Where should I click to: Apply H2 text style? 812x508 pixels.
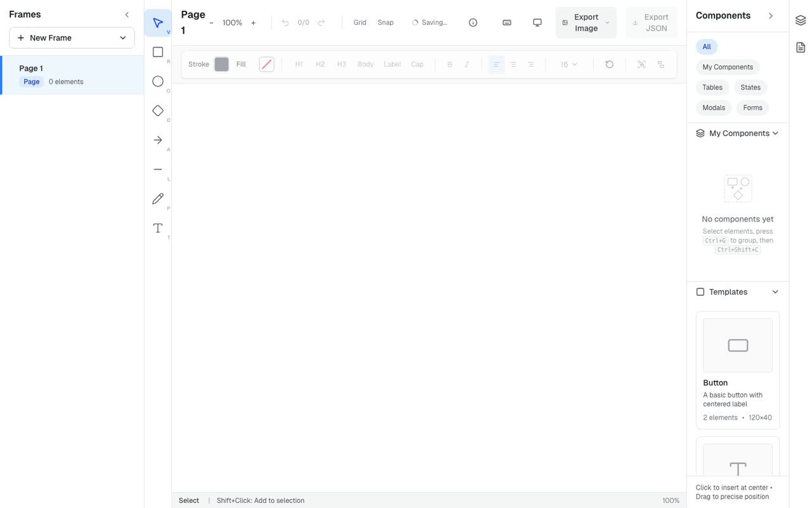point(320,64)
